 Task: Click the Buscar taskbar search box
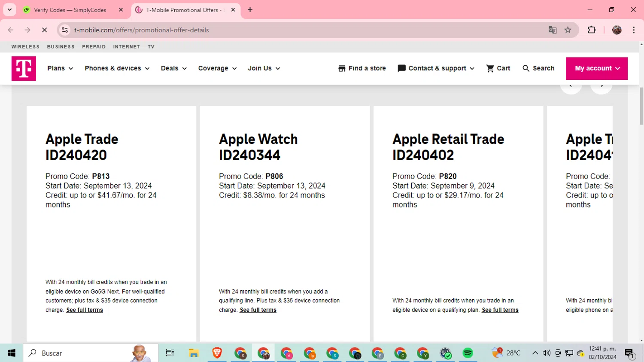[91, 353]
